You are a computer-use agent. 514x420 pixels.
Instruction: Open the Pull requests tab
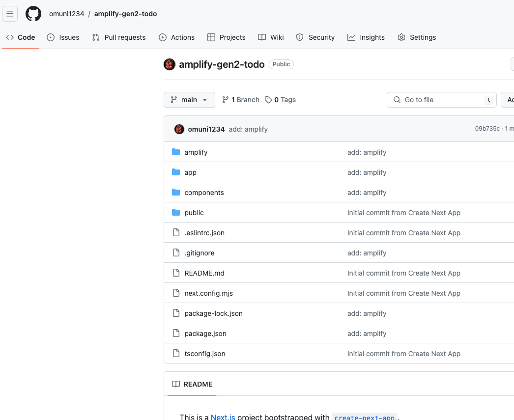118,37
